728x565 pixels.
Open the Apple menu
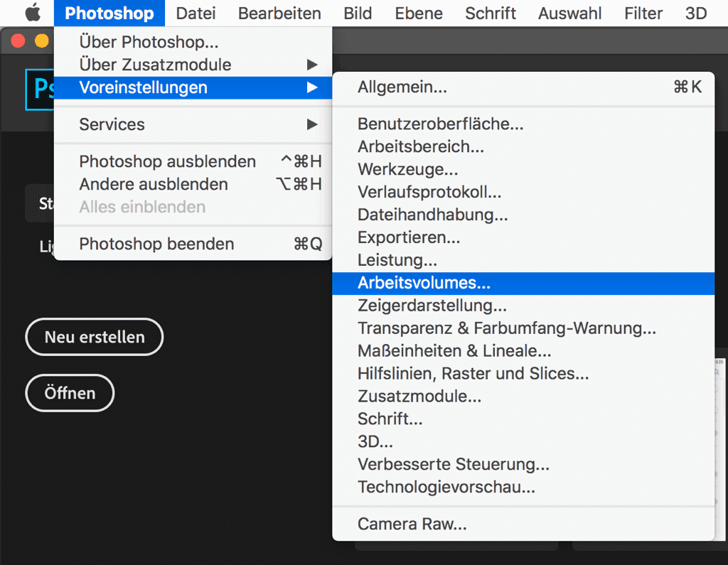33,13
